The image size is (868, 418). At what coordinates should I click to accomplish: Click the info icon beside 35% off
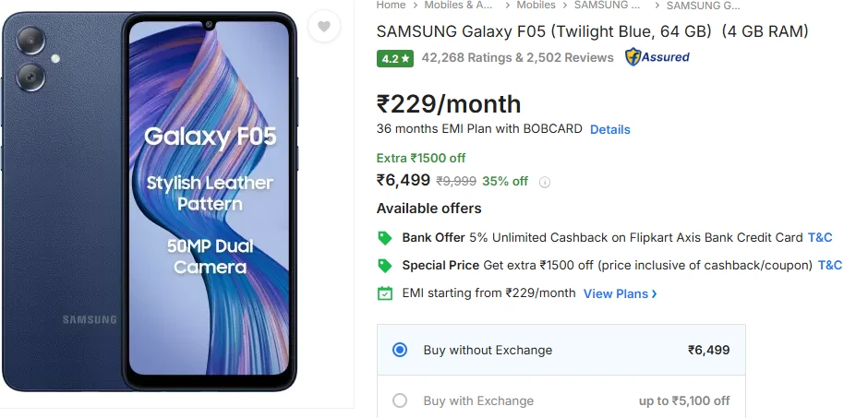click(x=545, y=182)
